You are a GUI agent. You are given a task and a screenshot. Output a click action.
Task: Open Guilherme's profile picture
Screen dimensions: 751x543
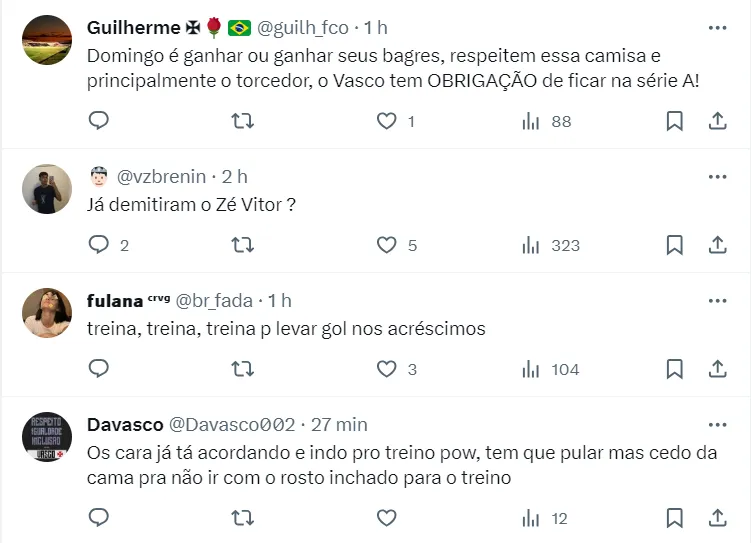(x=47, y=41)
